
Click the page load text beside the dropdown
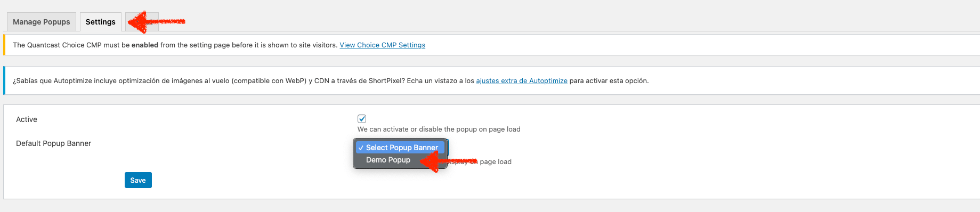tap(496, 162)
